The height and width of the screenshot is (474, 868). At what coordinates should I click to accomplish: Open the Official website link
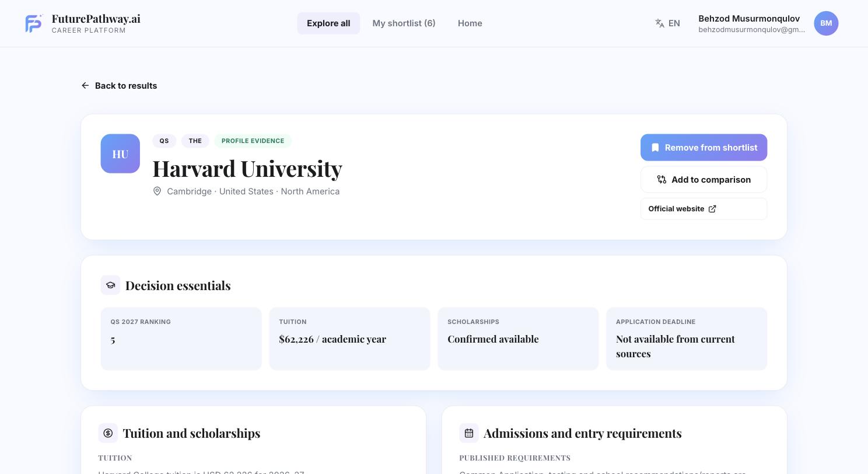[x=703, y=209]
